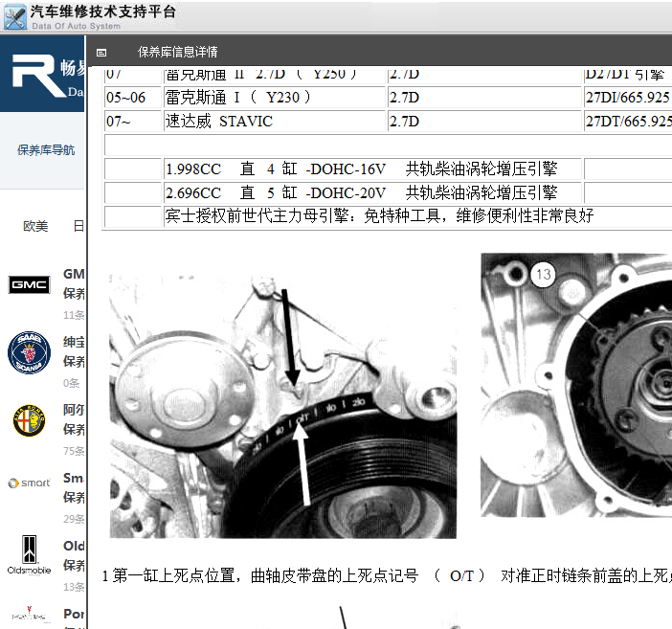This screenshot has width=672, height=629.
Task: Click the app wrench icon in title bar
Action: (14, 17)
